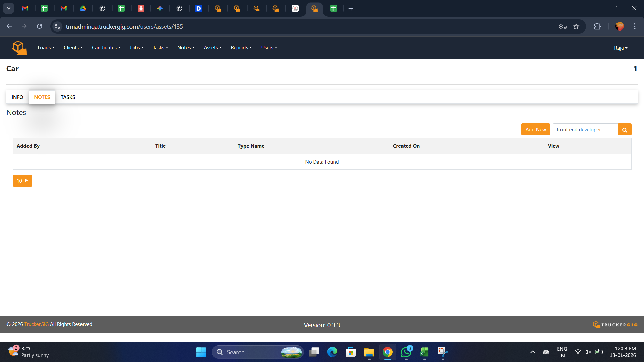Open WhatsApp from the taskbar
The image size is (644, 362).
[406, 352]
